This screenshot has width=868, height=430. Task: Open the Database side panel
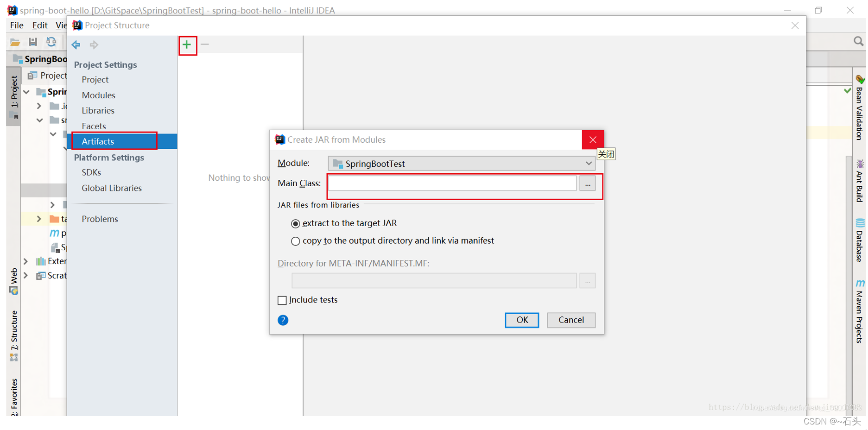(x=860, y=240)
